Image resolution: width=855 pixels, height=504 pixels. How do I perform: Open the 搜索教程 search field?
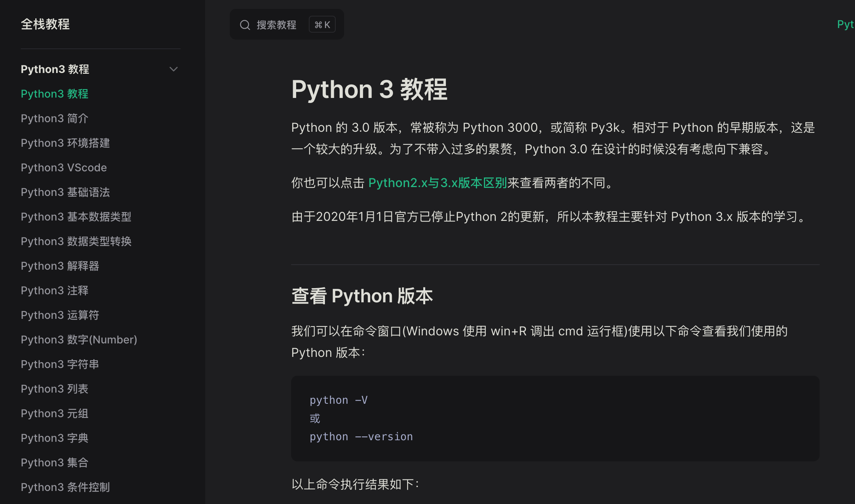287,24
